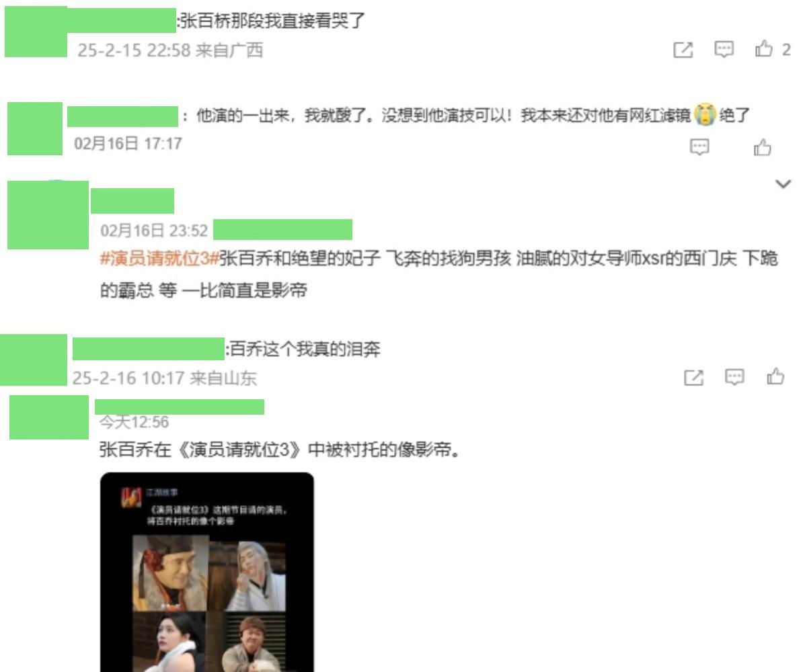Viewport: 807px width, 672px height.
Task: Share the Guangxi comment about 张百桥
Action: click(x=683, y=49)
